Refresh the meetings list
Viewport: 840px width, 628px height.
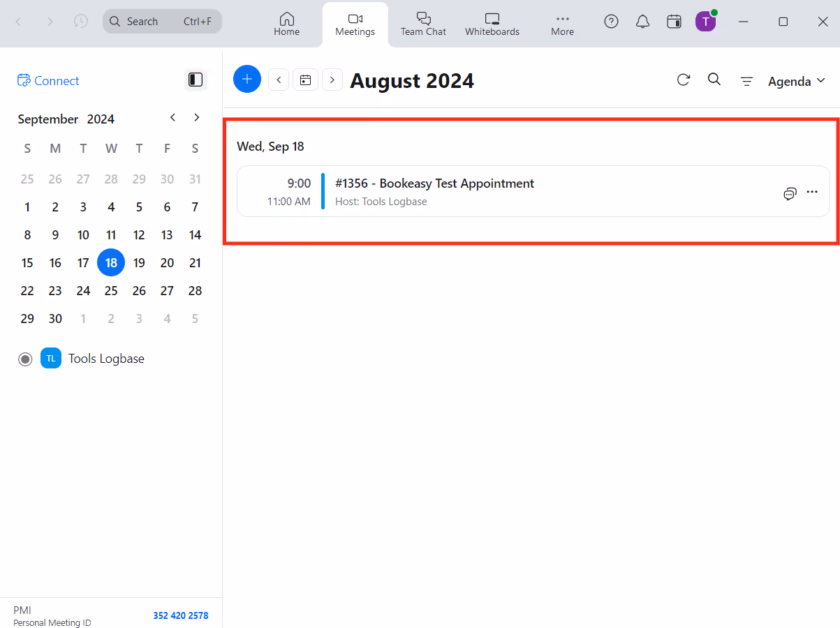684,80
